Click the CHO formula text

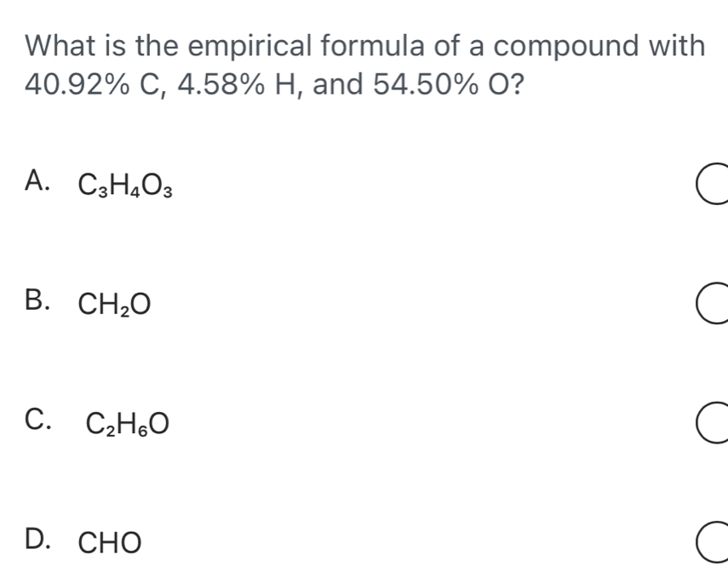click(x=109, y=541)
